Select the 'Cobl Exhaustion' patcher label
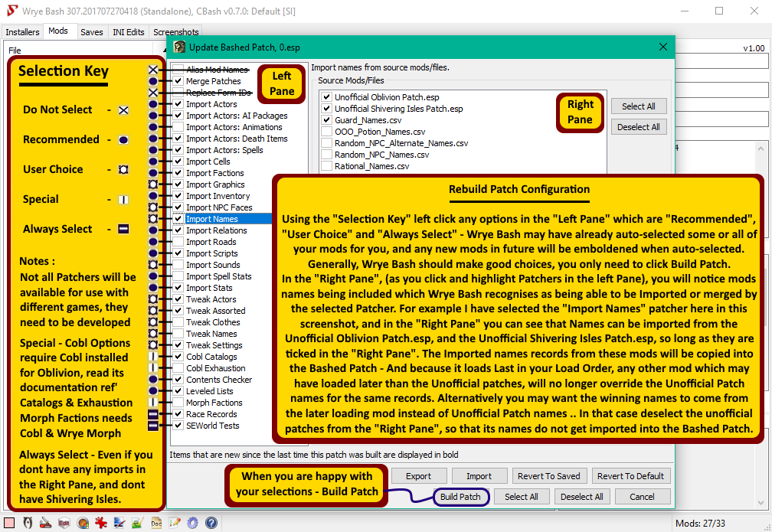Screen dimensions: 772x532 [x=216, y=368]
